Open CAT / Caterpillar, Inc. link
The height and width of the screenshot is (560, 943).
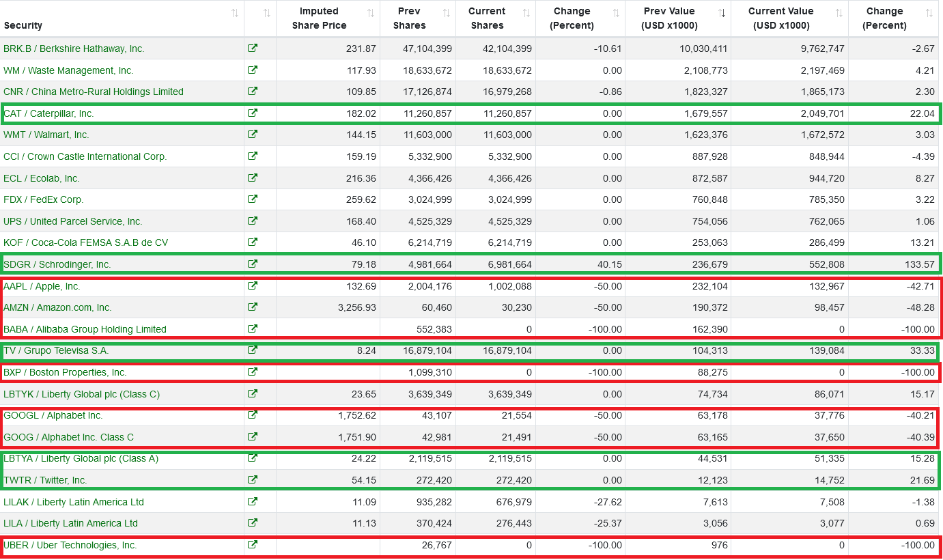(x=48, y=113)
